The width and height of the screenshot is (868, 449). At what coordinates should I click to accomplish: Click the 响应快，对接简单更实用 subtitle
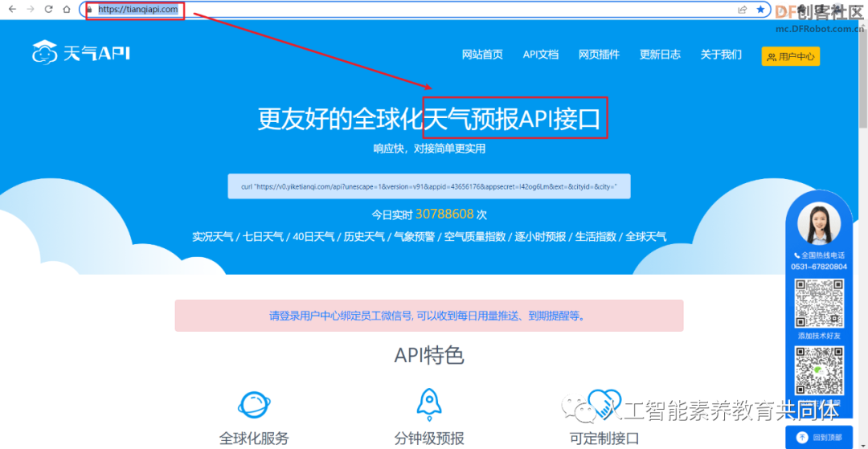click(x=429, y=149)
